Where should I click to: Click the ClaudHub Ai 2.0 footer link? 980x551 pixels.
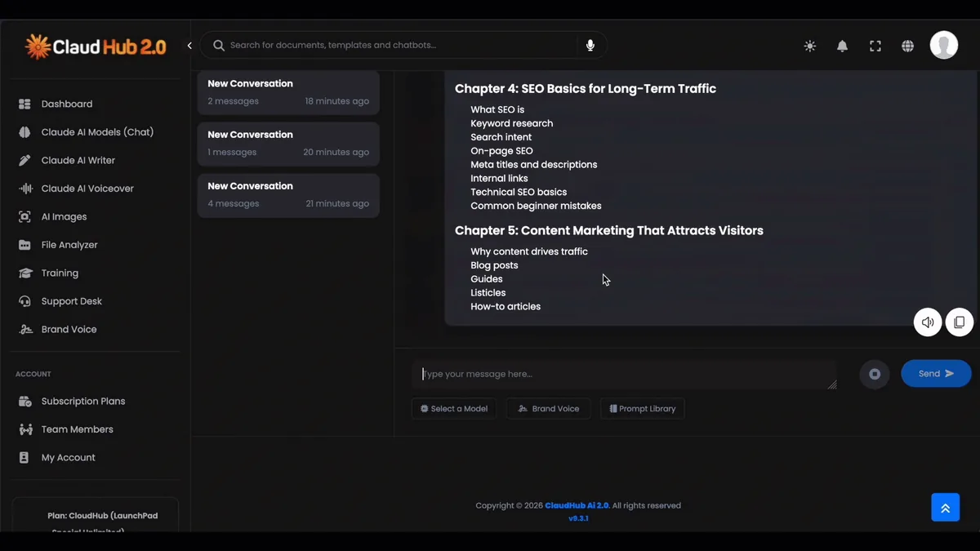(577, 506)
